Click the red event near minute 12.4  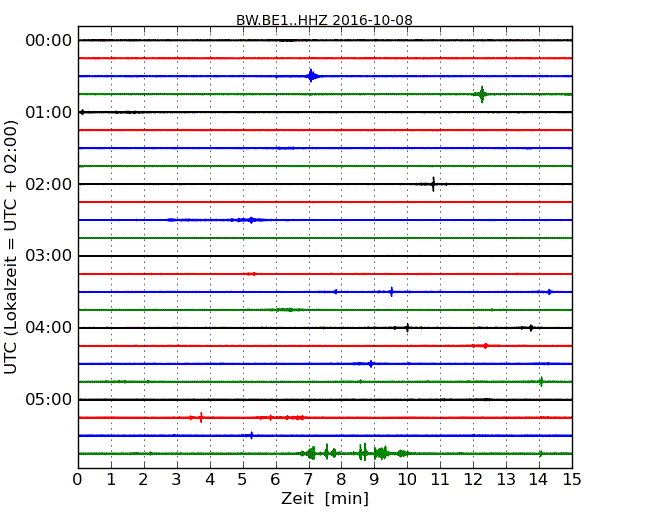[485, 346]
